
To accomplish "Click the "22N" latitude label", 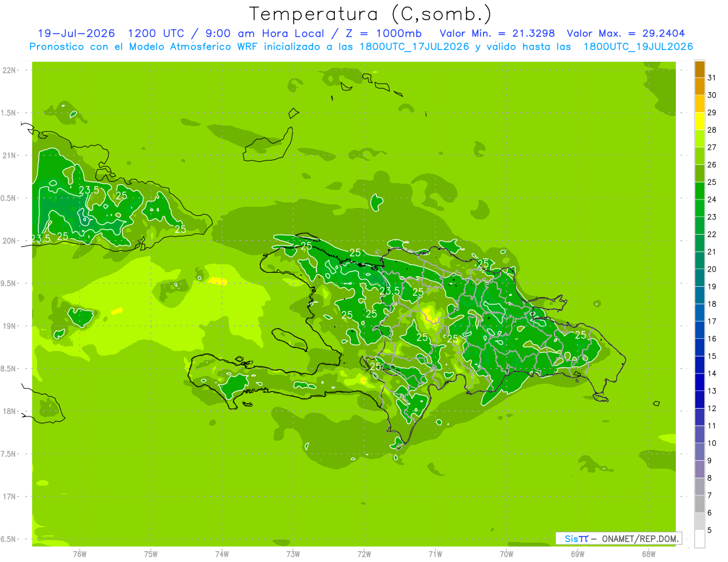I will tap(9, 70).
